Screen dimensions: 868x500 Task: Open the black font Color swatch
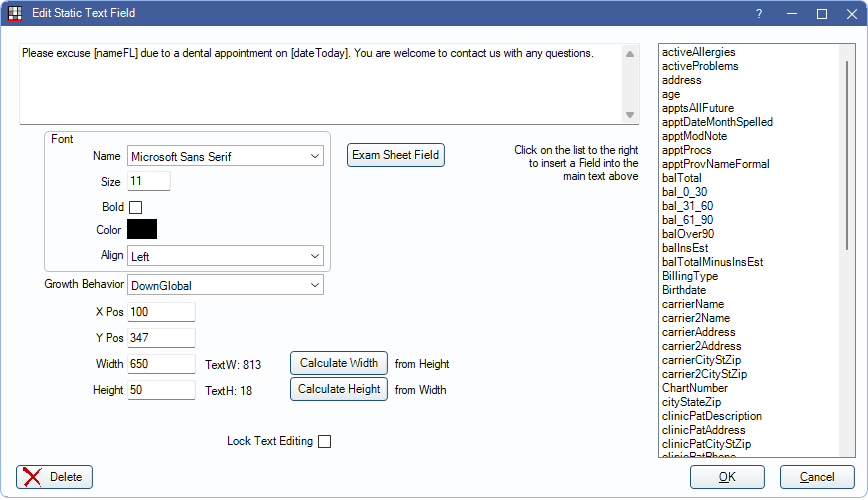(x=142, y=230)
